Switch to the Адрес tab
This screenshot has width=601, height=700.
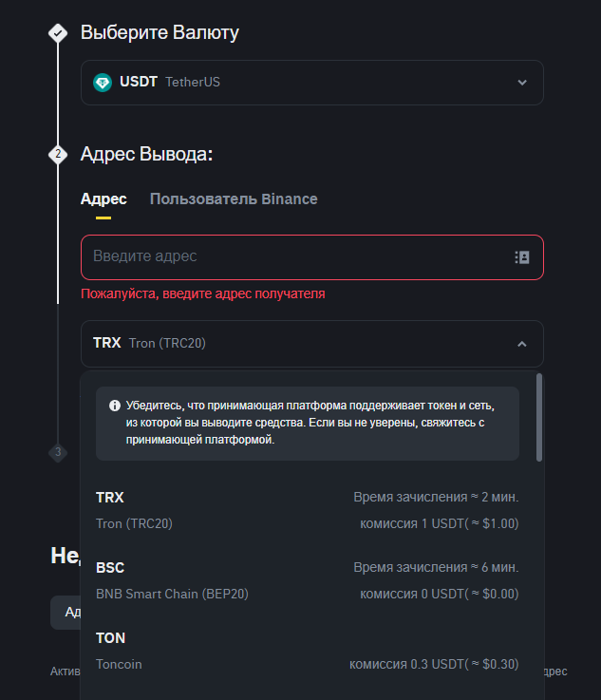coord(103,199)
